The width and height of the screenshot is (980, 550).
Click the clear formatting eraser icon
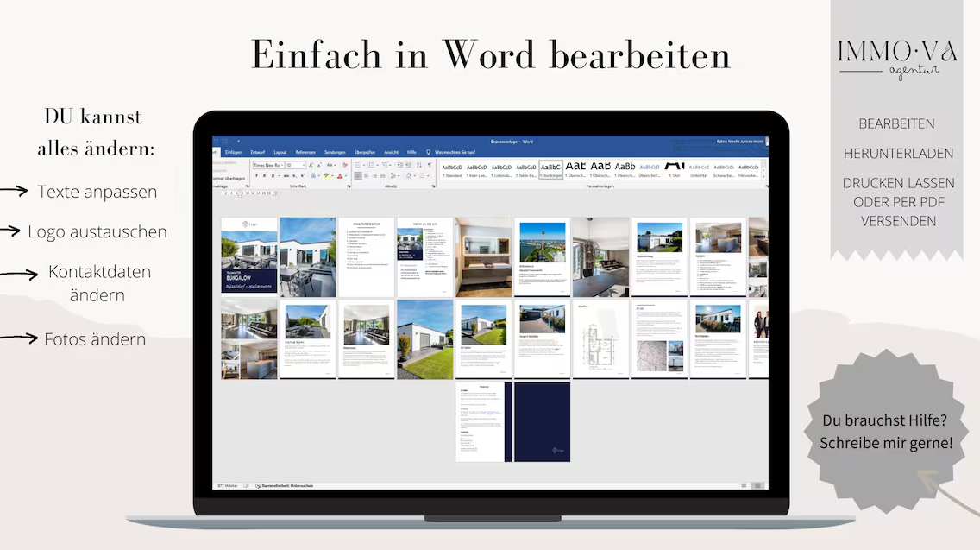(344, 164)
